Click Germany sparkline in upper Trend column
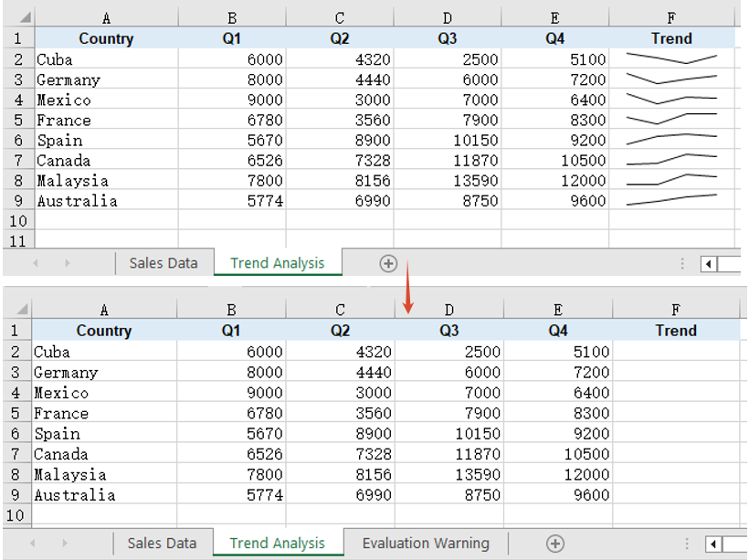749x560 pixels. point(671,79)
